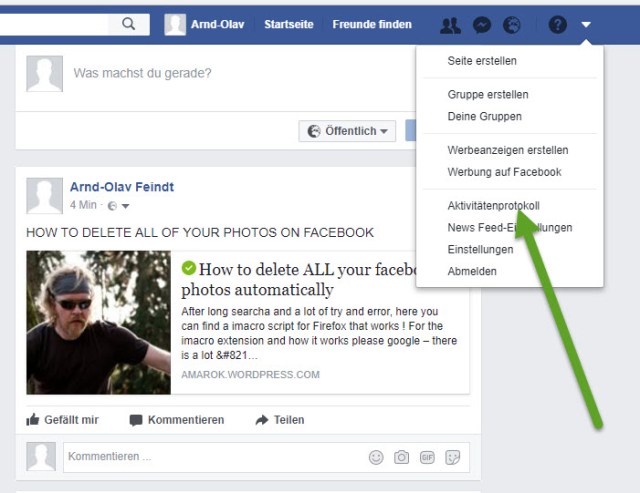Attach photo using camera icon
The height and width of the screenshot is (493, 640).
tap(401, 457)
